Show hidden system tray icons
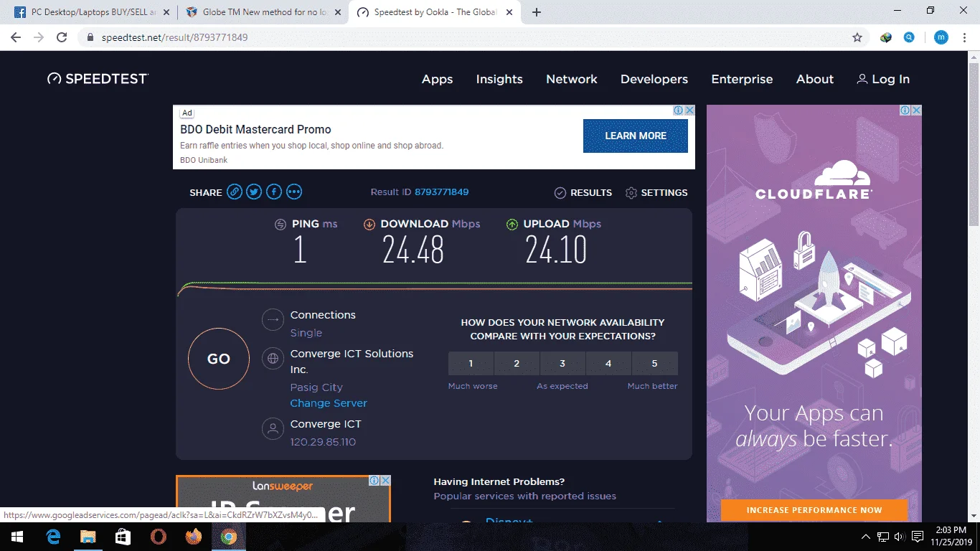The width and height of the screenshot is (980, 551). click(866, 537)
